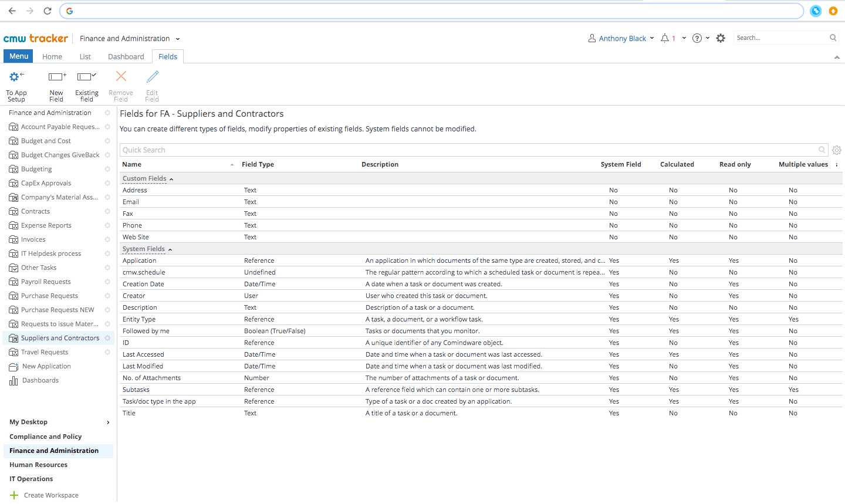Collapse the System Fields group
845x504 pixels.
(170, 249)
